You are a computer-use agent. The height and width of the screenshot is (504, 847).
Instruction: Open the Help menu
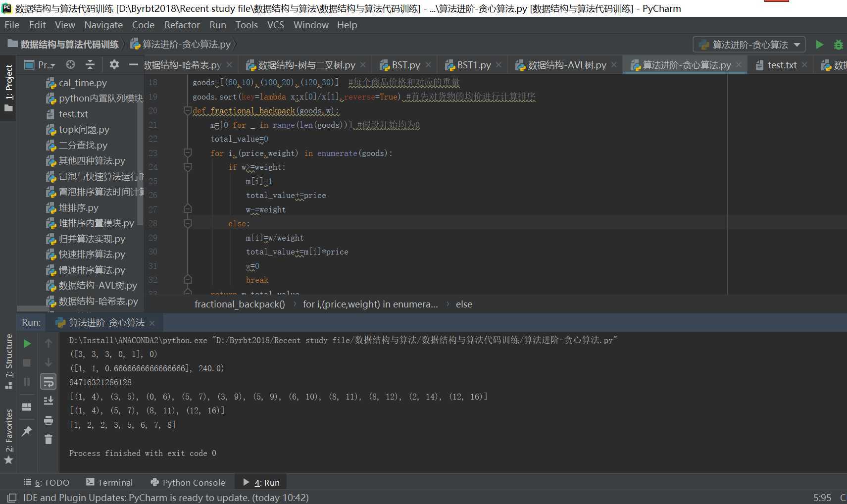tap(347, 25)
